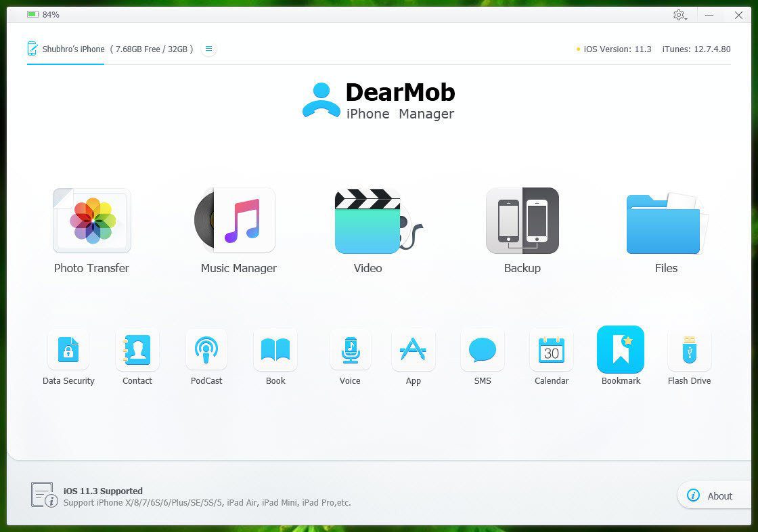Click the iOS Version: 11.3 label
This screenshot has height=532, width=758.
[617, 49]
